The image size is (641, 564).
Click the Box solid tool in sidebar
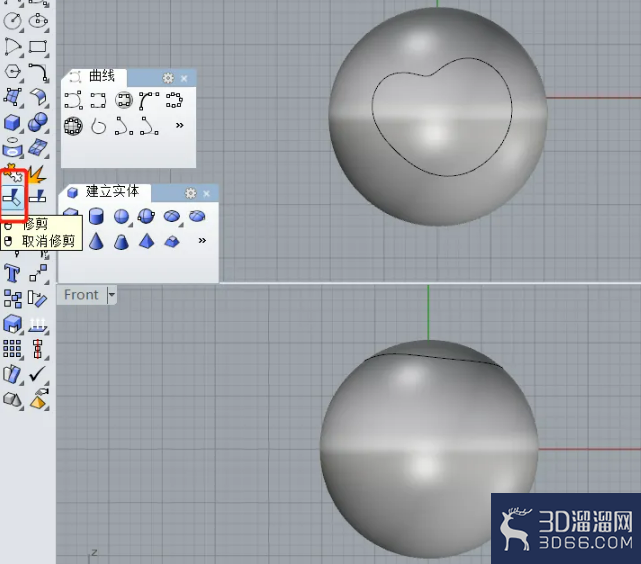pyautogui.click(x=12, y=122)
